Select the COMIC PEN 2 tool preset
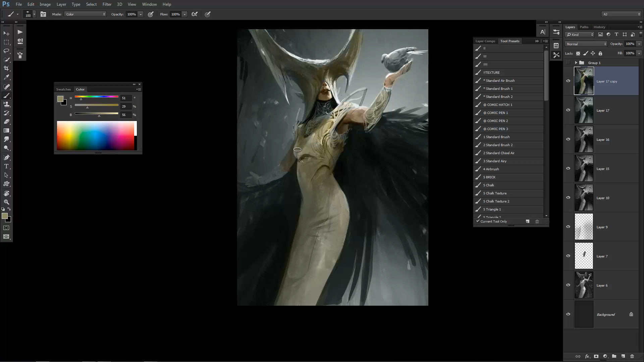The height and width of the screenshot is (362, 644). (x=495, y=121)
